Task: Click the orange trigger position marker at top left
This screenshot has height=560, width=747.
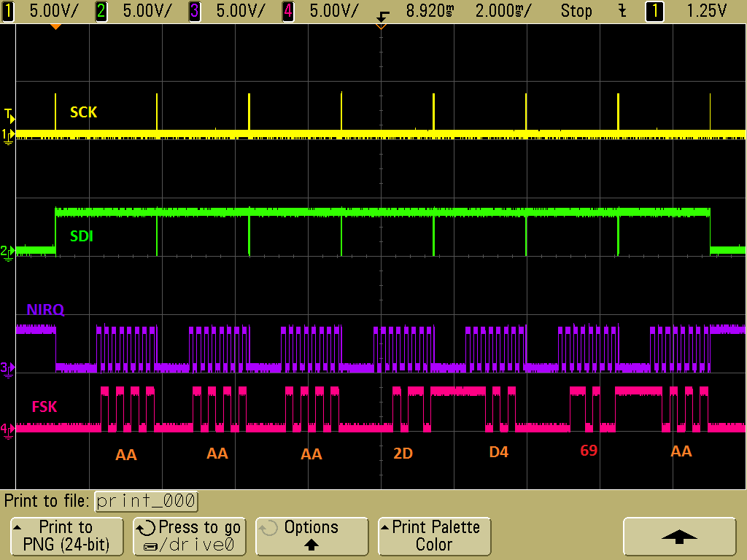Action: pyautogui.click(x=55, y=27)
